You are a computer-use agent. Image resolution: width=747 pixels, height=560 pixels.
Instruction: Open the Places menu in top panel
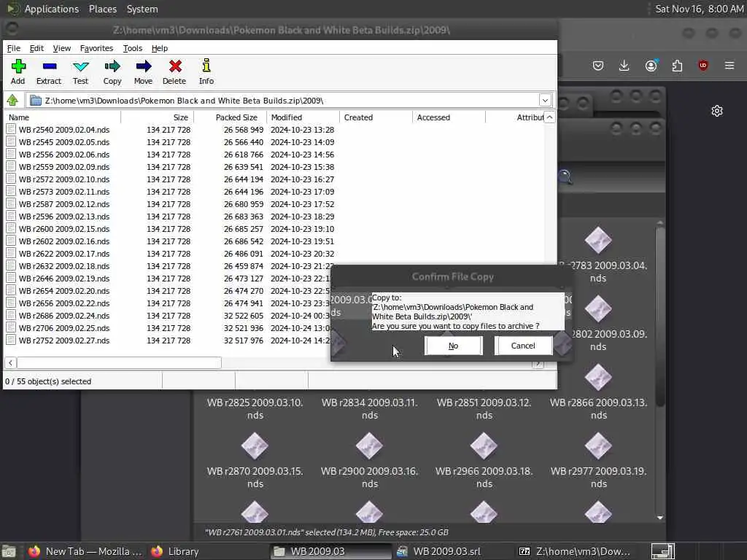tap(102, 9)
